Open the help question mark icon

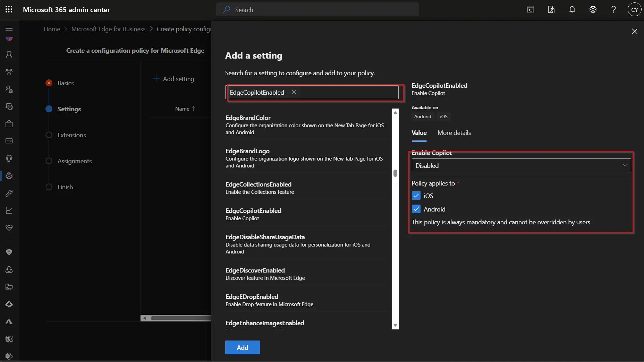613,10
